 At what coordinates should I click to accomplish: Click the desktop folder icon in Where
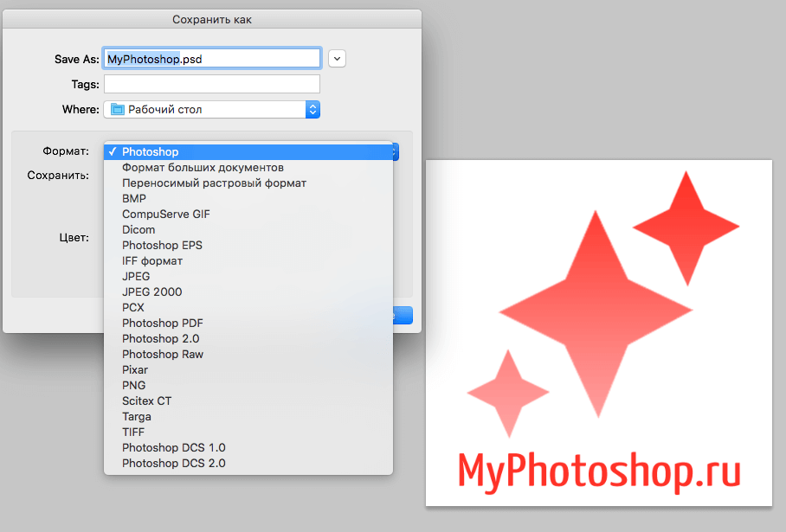tap(117, 110)
